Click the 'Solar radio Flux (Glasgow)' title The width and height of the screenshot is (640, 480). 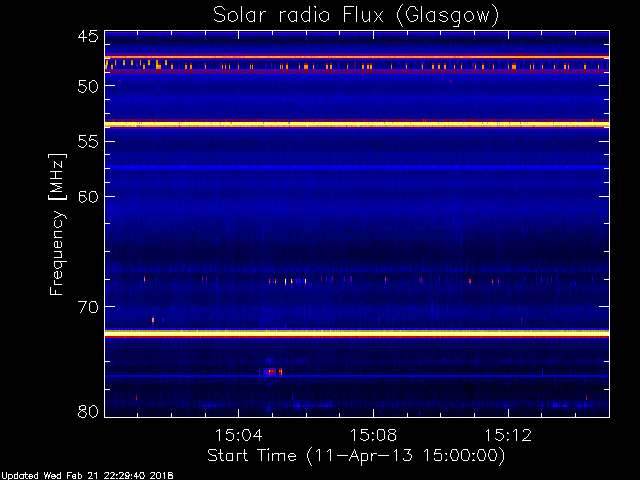coord(356,16)
